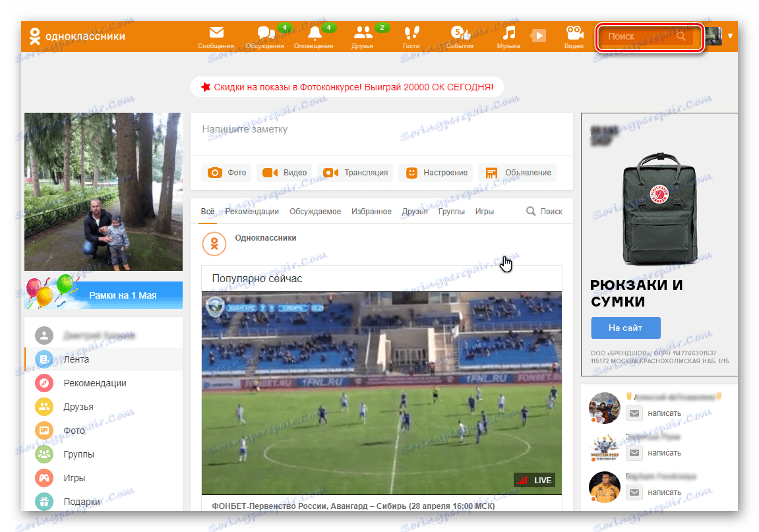Click the magnifier icon in top search

coord(681,36)
